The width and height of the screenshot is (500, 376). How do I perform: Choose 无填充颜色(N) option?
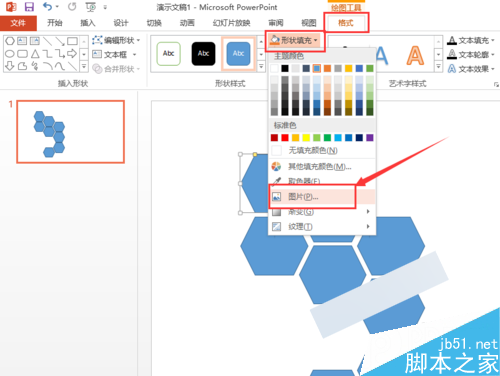[322, 151]
